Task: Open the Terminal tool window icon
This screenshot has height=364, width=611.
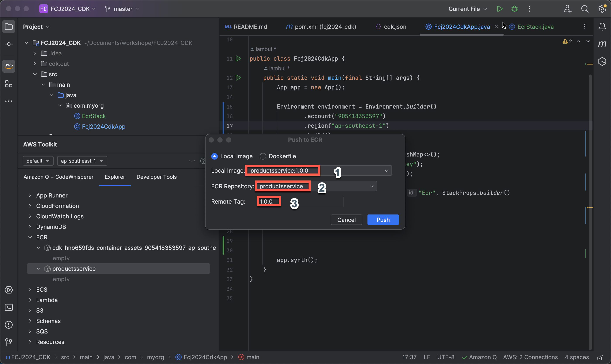Action: pos(9,307)
